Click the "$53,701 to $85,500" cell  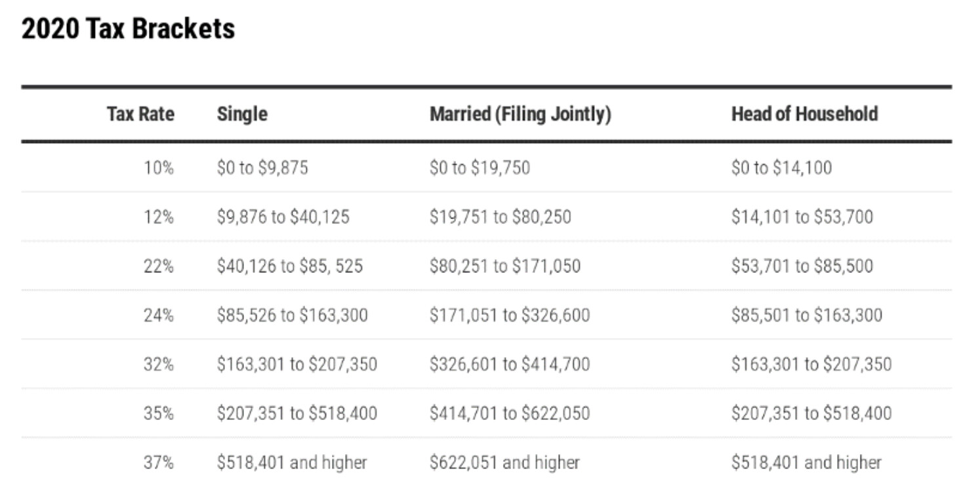(x=802, y=266)
